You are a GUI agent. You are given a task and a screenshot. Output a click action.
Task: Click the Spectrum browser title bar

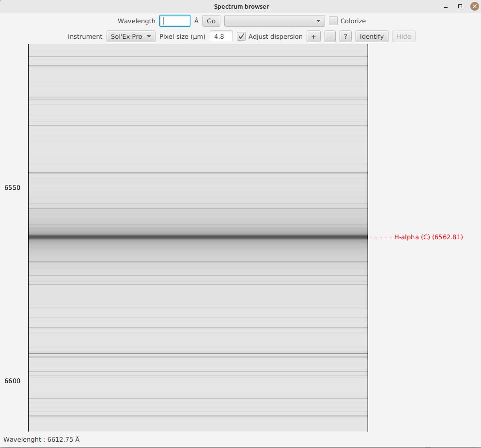click(241, 6)
